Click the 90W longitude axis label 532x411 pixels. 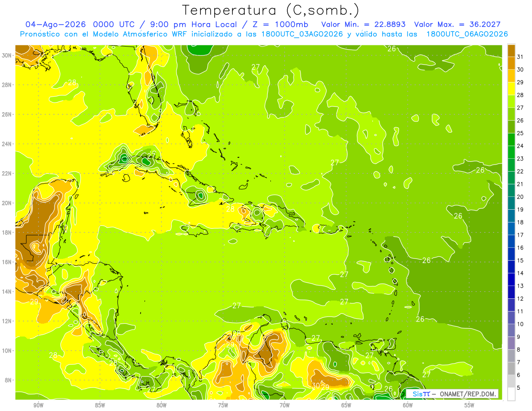(38, 405)
